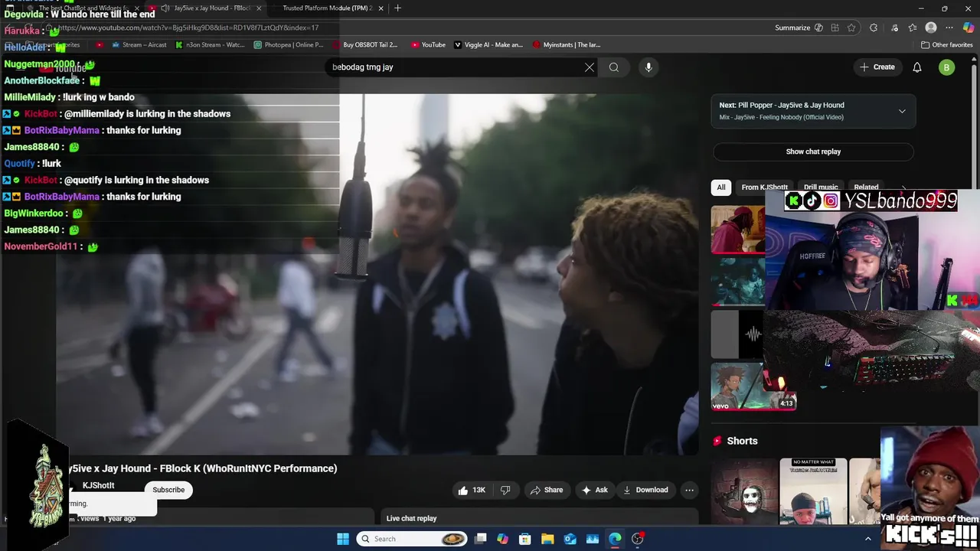Close the Trusted Platform Module tab
This screenshot has height=551, width=980.
tap(381, 8)
